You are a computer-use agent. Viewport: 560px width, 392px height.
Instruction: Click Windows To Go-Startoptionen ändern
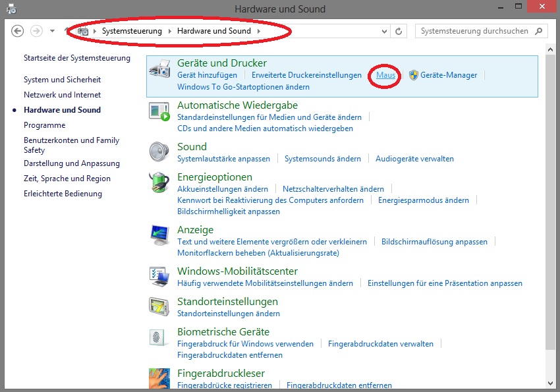(243, 87)
